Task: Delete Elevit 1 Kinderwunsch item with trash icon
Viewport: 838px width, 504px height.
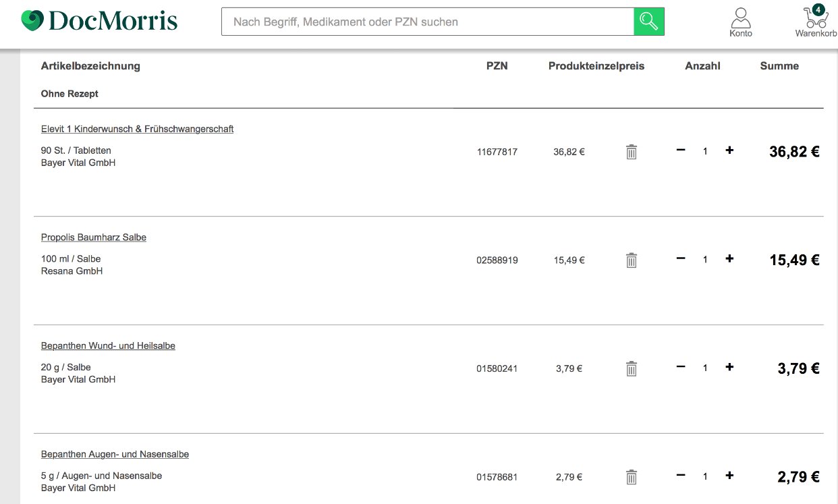Action: pyautogui.click(x=632, y=152)
